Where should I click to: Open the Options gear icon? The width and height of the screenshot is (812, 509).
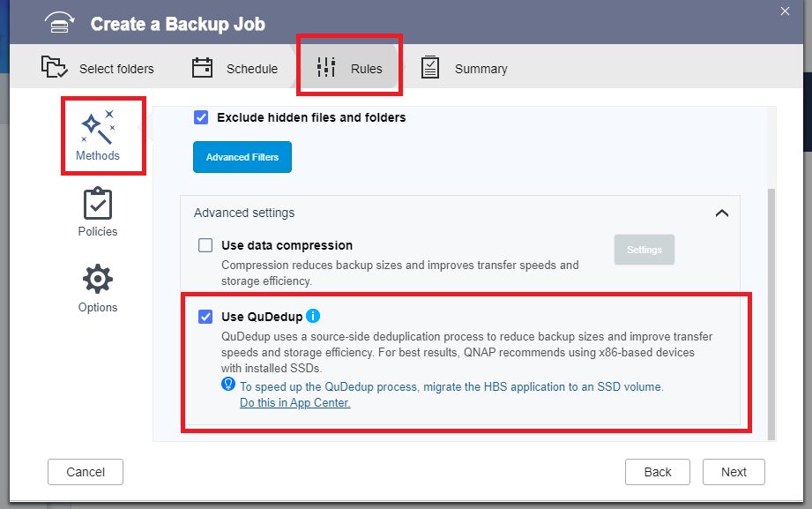[97, 280]
